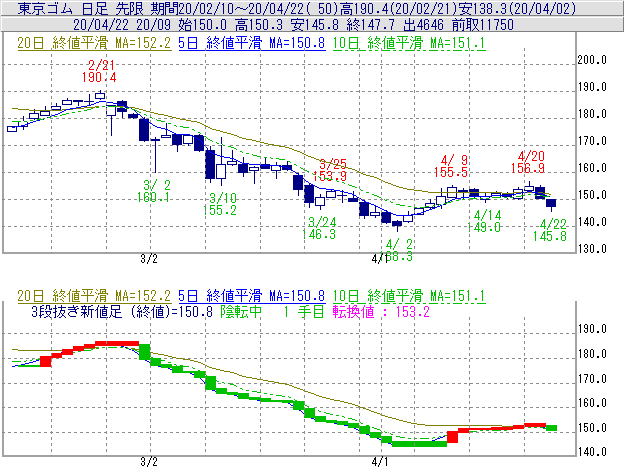The width and height of the screenshot is (624, 474).
Task: Click the 4/14 149.0 low price label
Action: 484,222
